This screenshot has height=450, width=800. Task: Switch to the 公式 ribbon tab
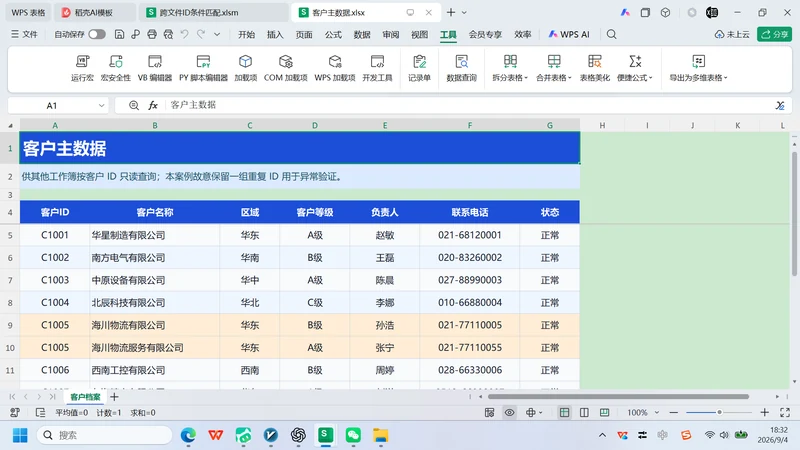(333, 34)
